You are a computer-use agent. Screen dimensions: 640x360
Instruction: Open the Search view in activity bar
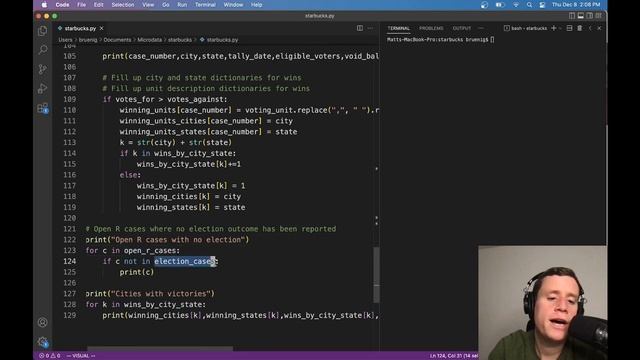(42, 50)
